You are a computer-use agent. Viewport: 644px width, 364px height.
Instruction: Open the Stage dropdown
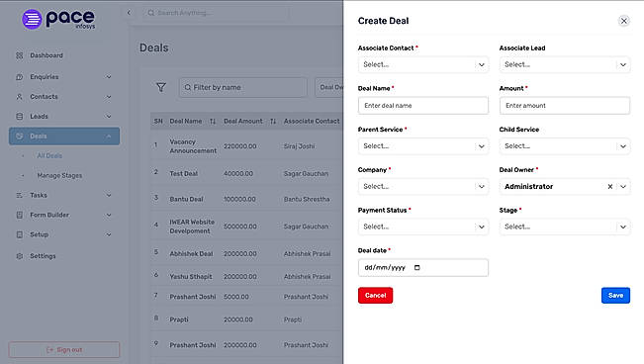(x=565, y=227)
